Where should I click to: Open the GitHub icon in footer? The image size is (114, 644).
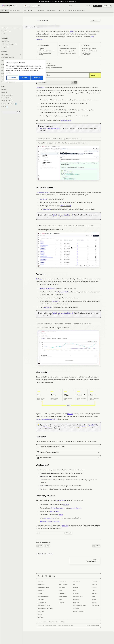pos(38,576)
